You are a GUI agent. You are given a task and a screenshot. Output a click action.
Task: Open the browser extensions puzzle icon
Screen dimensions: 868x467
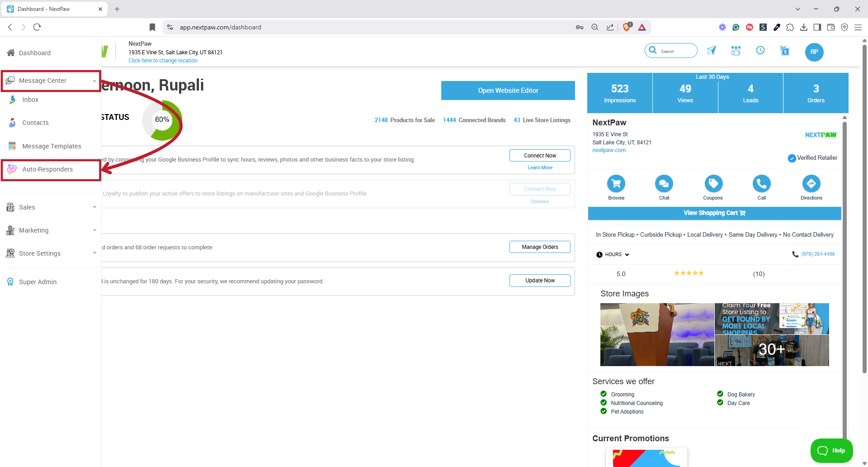pos(790,27)
